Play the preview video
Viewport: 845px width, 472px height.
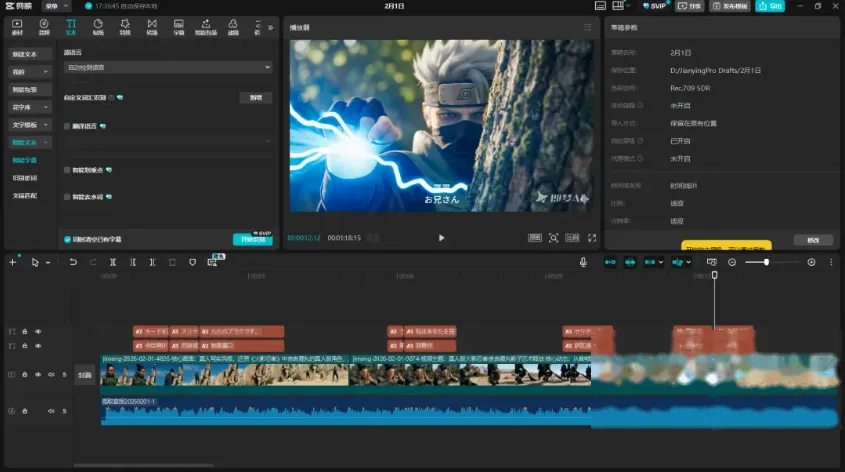click(x=441, y=238)
